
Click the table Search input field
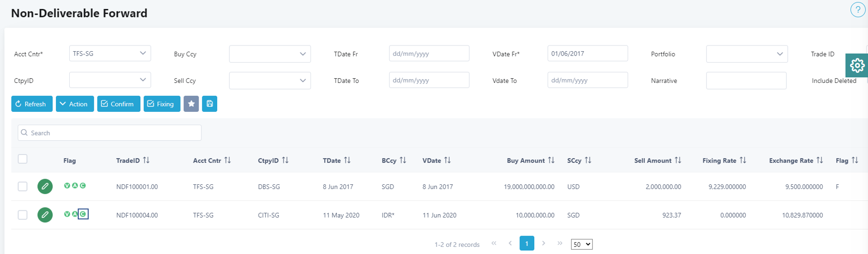click(x=110, y=133)
